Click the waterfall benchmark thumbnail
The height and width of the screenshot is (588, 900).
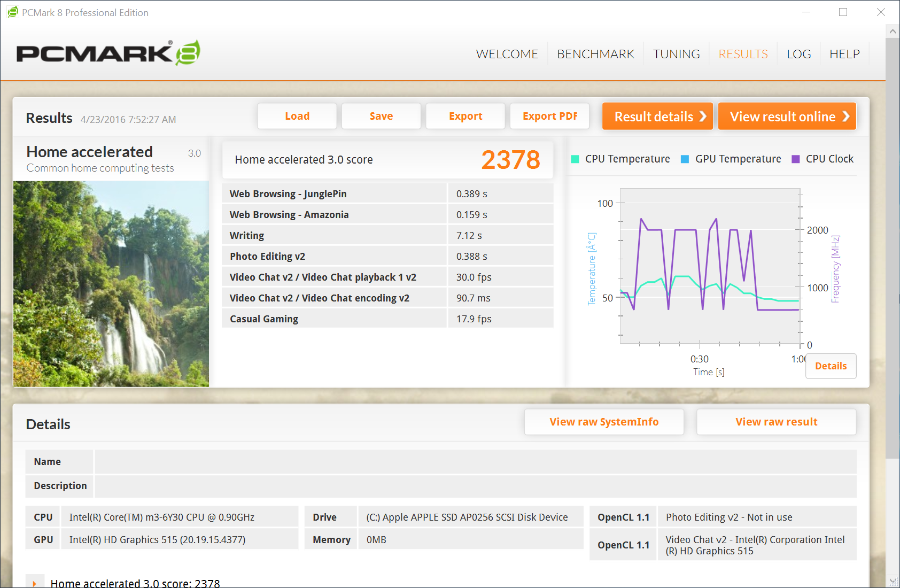[x=111, y=284]
